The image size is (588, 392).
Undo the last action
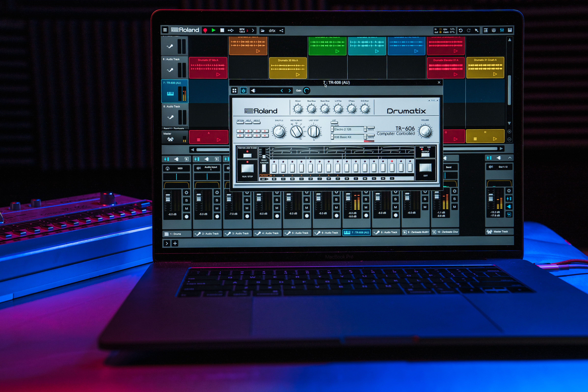[461, 30]
